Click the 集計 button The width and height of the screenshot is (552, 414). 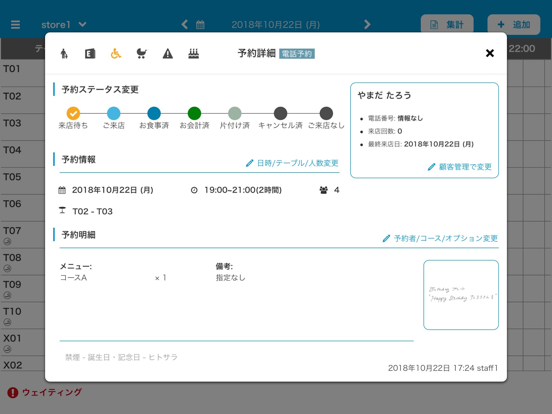point(447,25)
